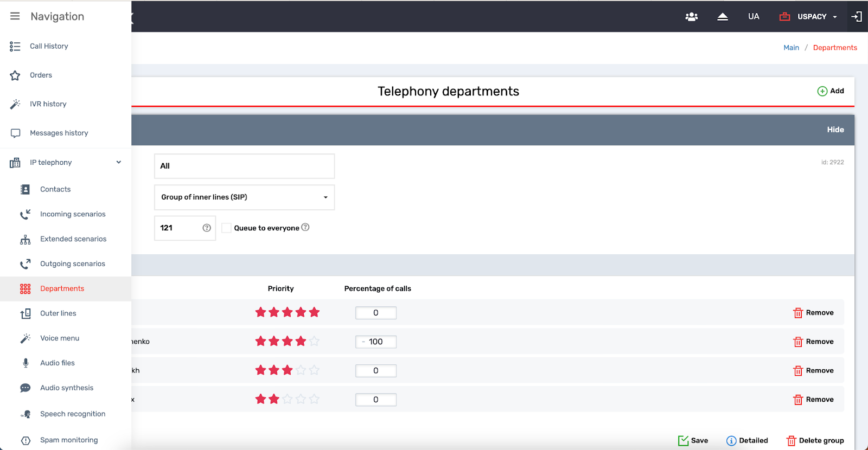Image resolution: width=868 pixels, height=450 pixels.
Task: Open Extended scenarios hierarchy icon
Action: (x=25, y=239)
